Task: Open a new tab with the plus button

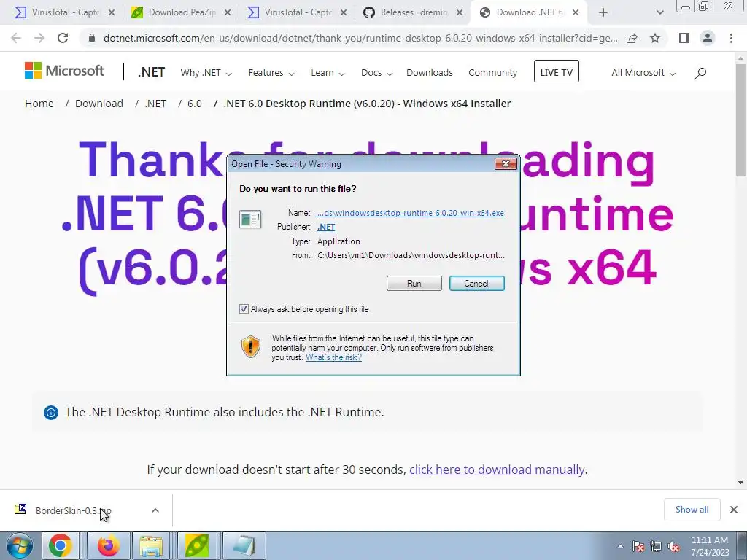Action: 603,13
